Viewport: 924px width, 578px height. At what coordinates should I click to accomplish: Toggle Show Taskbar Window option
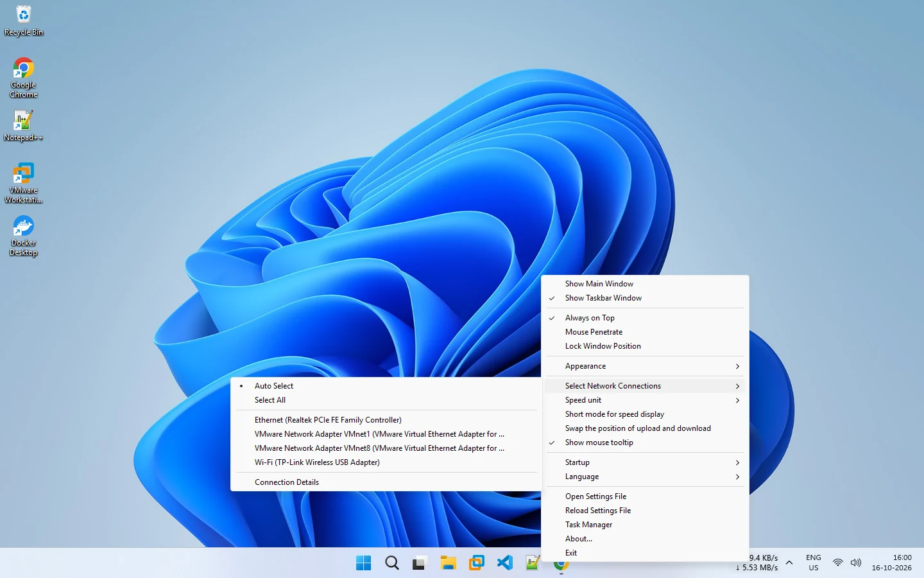[x=645, y=298]
